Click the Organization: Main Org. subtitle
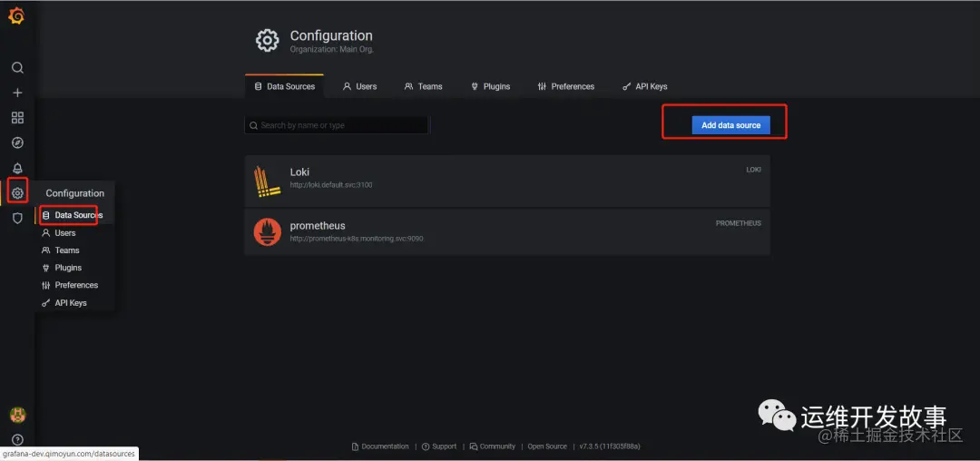980x461 pixels. (332, 49)
